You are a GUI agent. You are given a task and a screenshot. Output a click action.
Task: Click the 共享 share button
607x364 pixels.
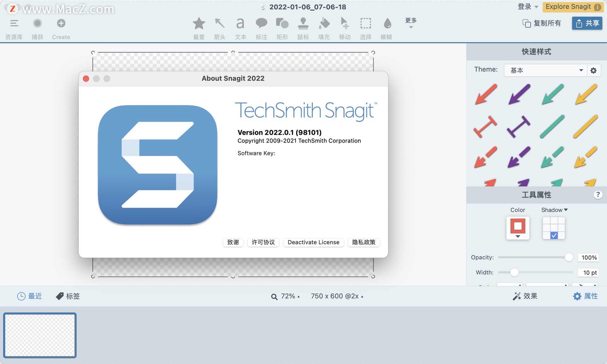click(x=587, y=23)
